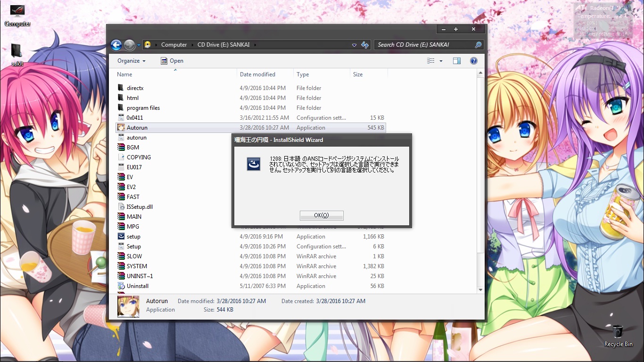Select CD Drive (E:) SANKAI breadcrumb
The image size is (644, 362).
224,45
